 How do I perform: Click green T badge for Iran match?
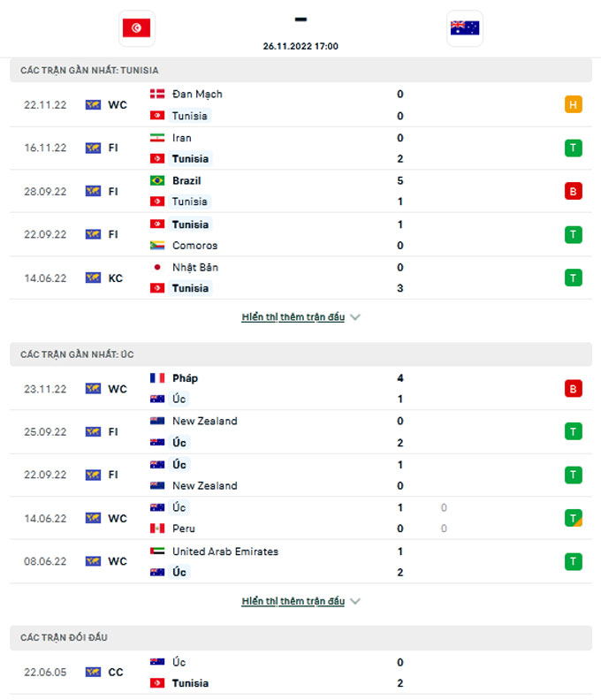coord(574,148)
